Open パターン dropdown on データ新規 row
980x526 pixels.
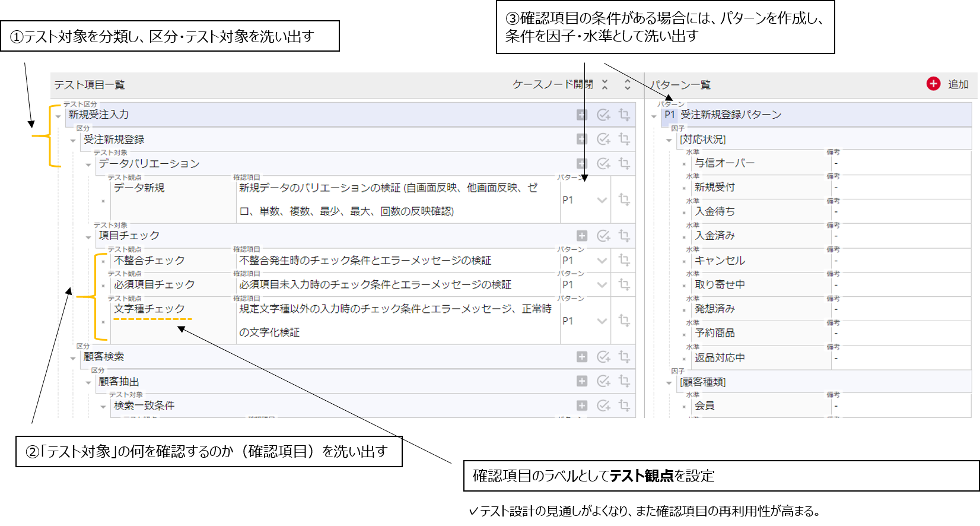(x=602, y=200)
